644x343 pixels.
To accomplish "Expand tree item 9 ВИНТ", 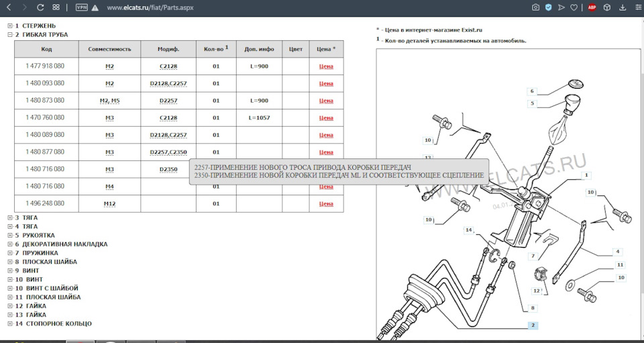I will [10, 271].
